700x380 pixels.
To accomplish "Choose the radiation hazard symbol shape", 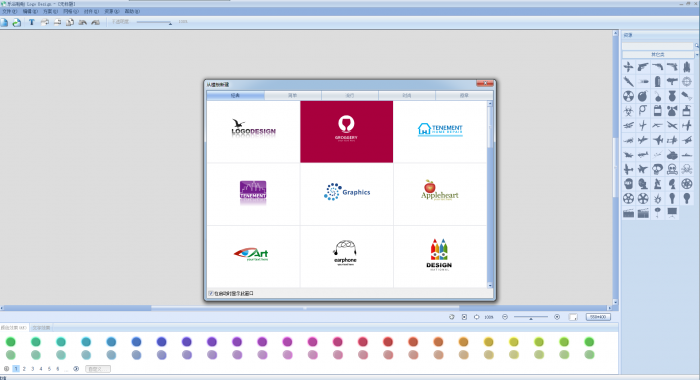I will pyautogui.click(x=628, y=96).
